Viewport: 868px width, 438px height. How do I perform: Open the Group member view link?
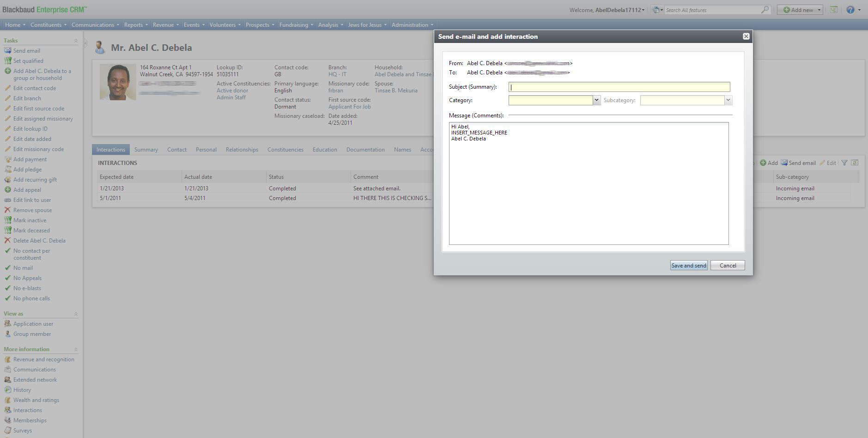(32, 334)
